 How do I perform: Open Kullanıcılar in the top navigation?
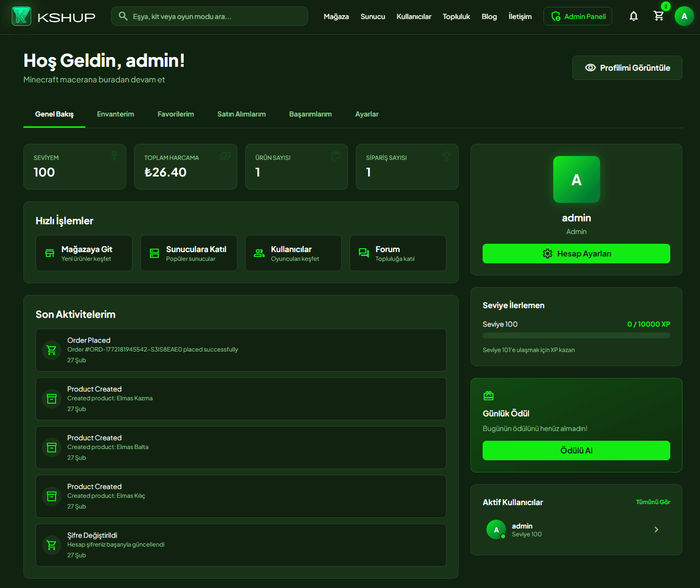point(414,17)
